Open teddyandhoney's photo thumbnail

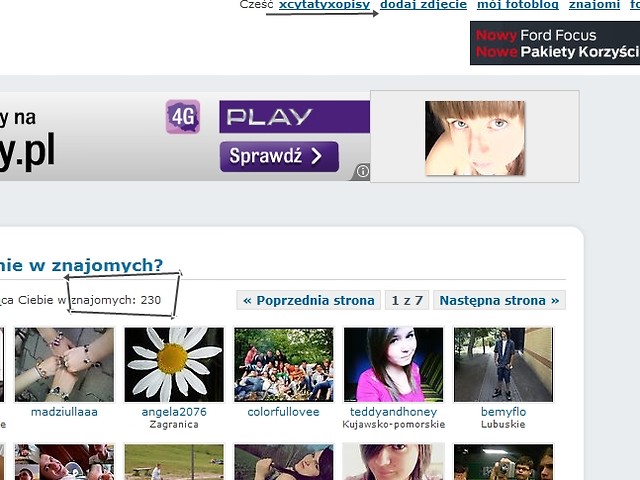[x=393, y=365]
